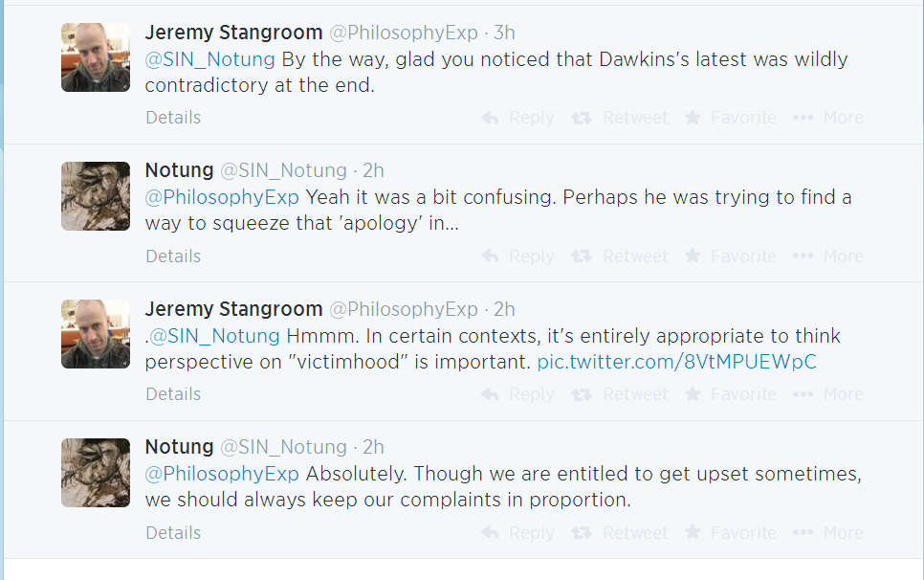Open the @PhilosophyExp mention in the last tweet
Viewport: 924px width, 580px height.
(222, 474)
